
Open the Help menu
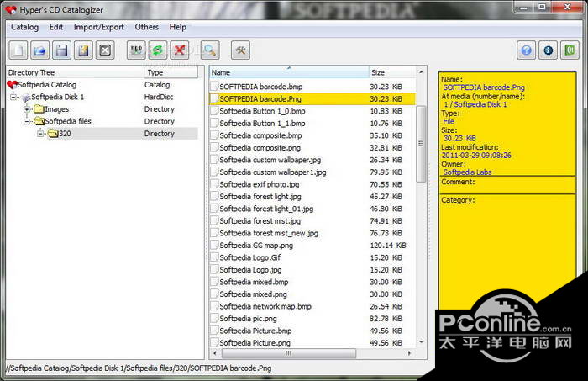178,27
